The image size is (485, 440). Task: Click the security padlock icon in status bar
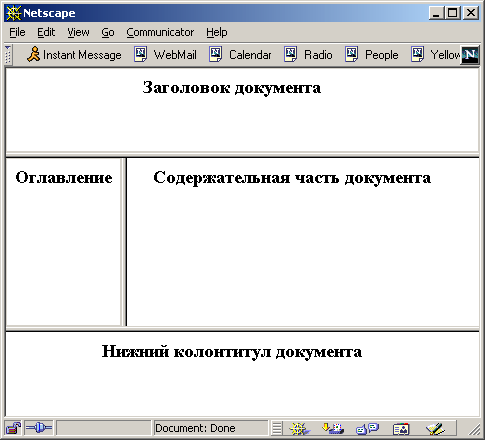13,428
